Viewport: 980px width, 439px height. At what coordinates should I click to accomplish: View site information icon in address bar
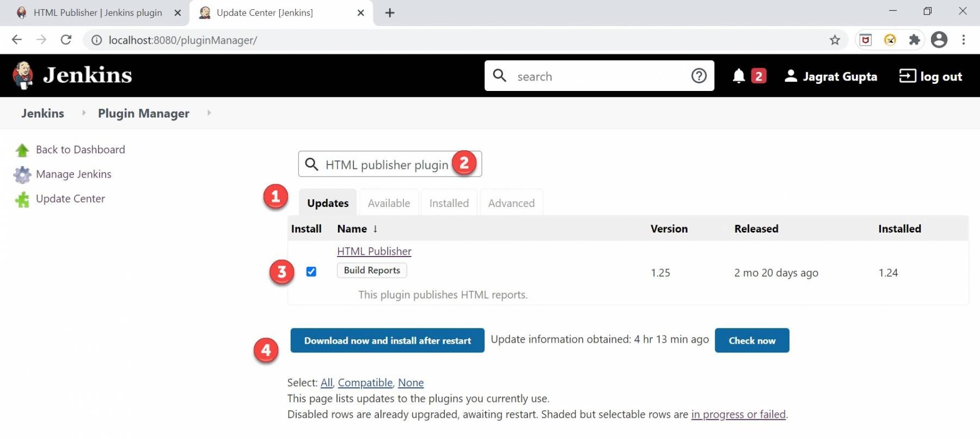point(96,40)
